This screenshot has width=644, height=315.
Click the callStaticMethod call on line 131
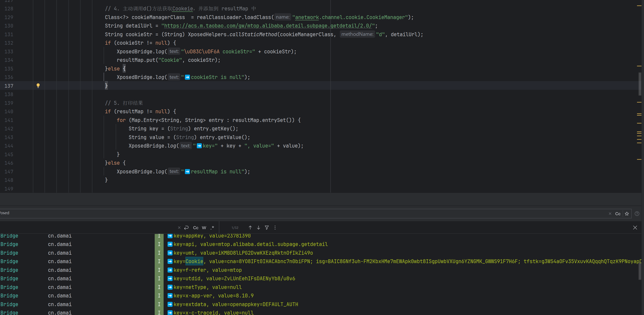point(253,34)
